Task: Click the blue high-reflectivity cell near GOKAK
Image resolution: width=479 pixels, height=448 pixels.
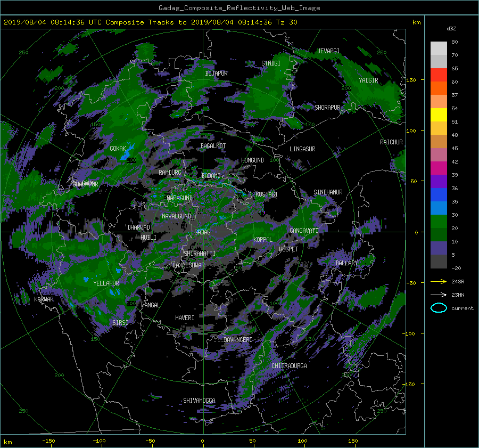Action: point(127,152)
